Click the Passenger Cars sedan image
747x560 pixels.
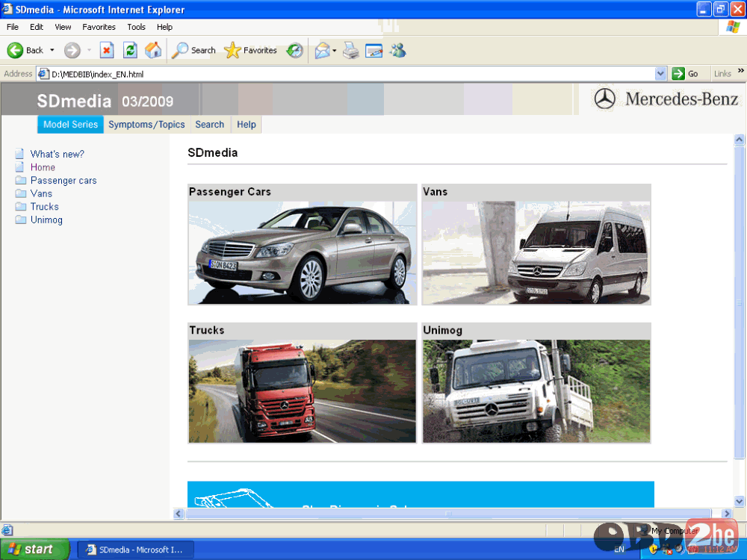(303, 252)
